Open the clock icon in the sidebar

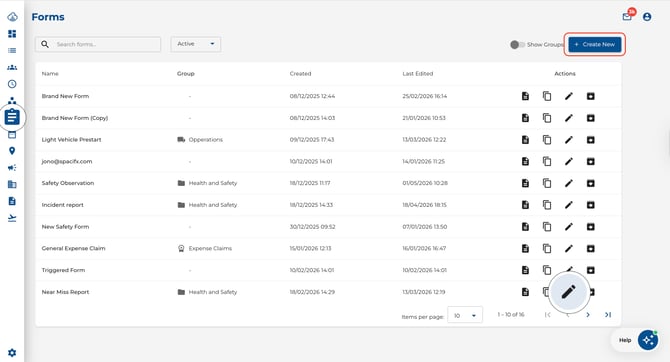(12, 84)
